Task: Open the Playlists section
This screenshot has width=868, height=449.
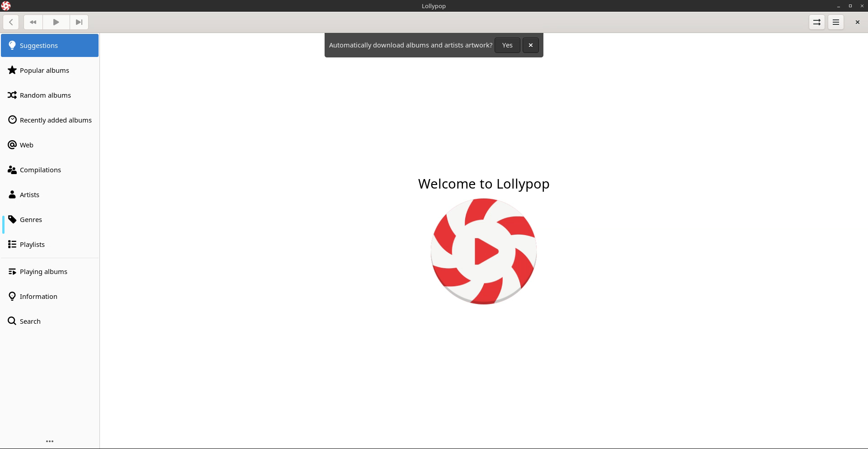Action: (x=50, y=245)
